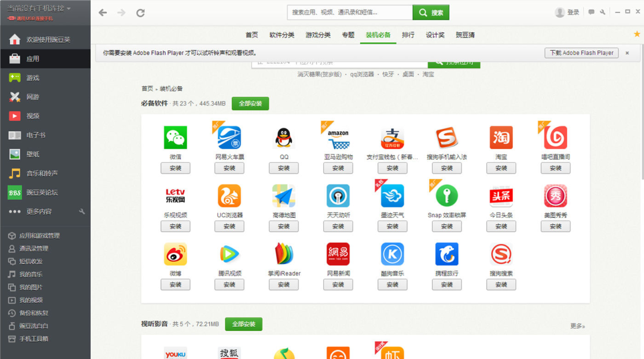Select the UC Browser app icon
This screenshot has width=644, height=359.
(229, 196)
